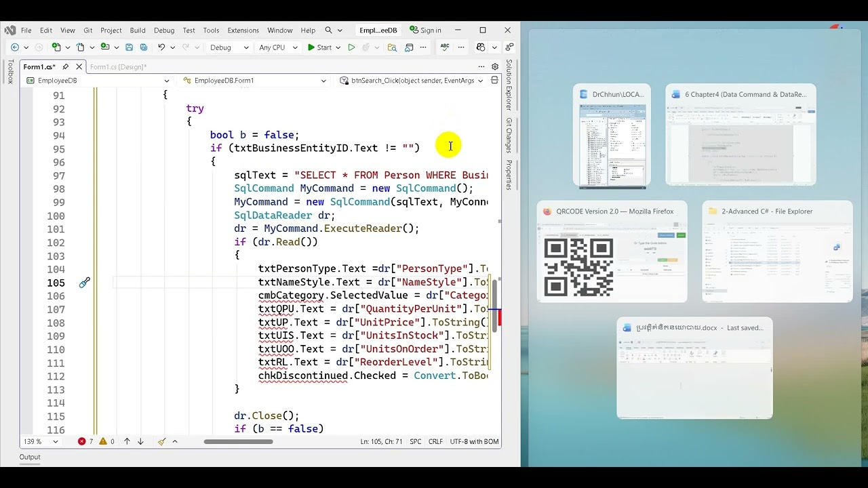
Task: Click the New Project toolbar icon
Action: point(57,47)
